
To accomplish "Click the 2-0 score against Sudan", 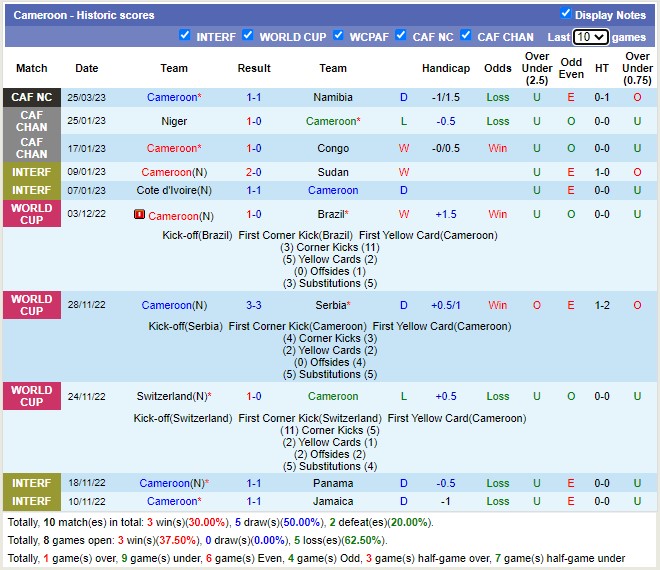I will click(x=254, y=172).
